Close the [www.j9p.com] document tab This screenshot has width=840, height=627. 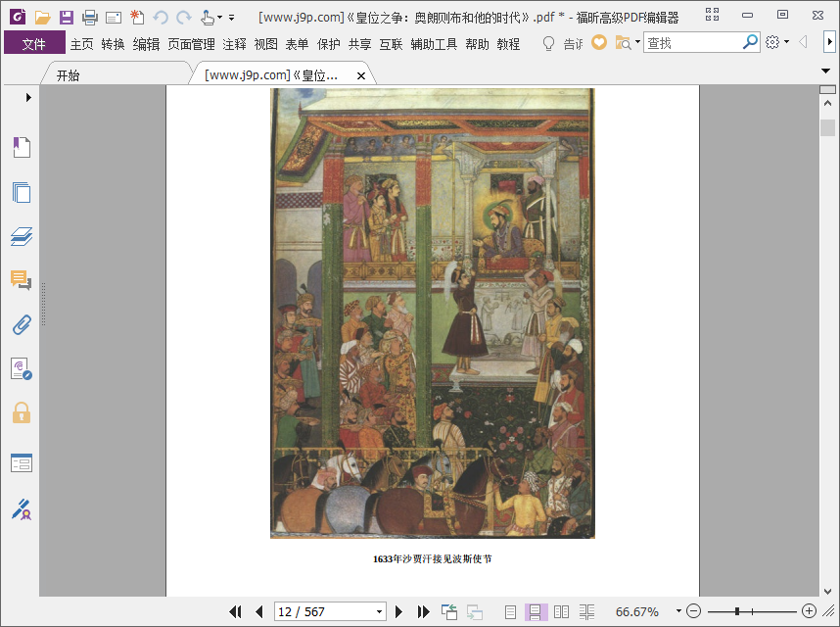(361, 76)
